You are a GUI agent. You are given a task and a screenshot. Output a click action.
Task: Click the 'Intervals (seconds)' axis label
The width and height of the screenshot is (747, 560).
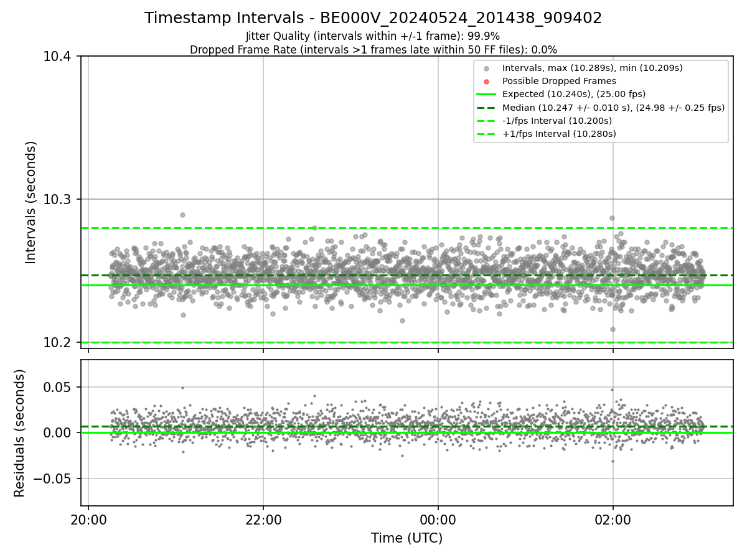point(31,202)
